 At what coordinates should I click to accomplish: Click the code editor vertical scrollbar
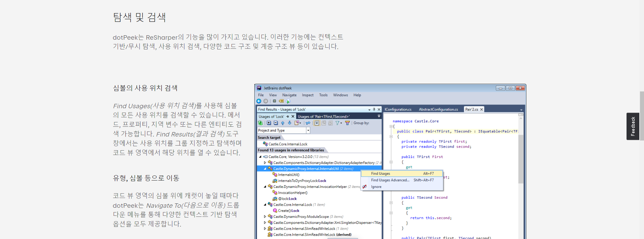click(521, 159)
